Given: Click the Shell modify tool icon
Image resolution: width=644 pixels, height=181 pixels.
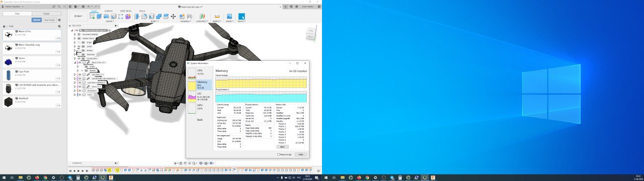Looking at the screenshot, I should point(151,16).
